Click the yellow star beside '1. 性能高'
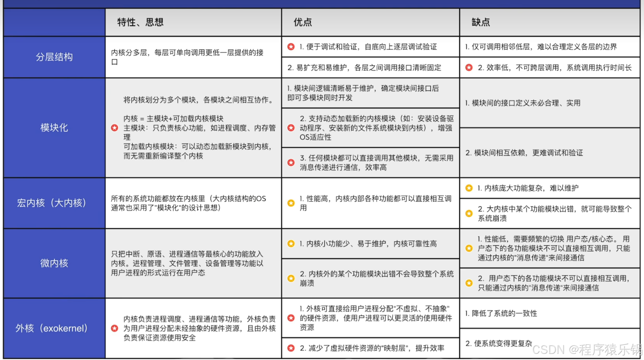644x360 pixels. click(291, 203)
